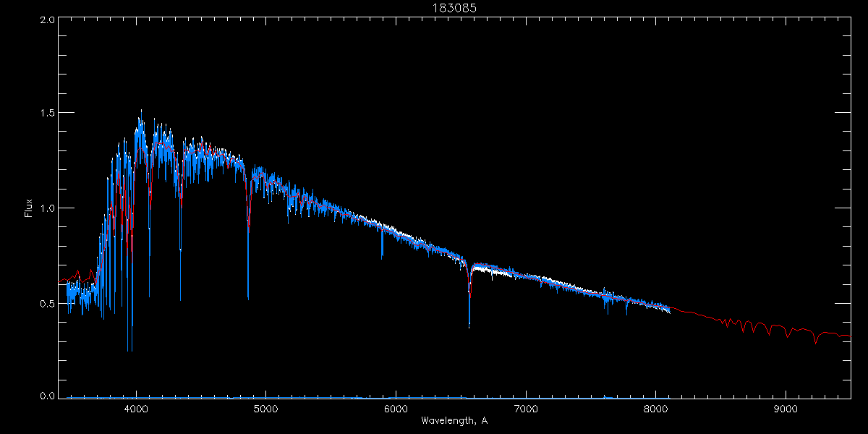This screenshot has height=434, width=868.
Task: Click the blue spectrum's right end near 8100 Å
Action: pos(669,311)
